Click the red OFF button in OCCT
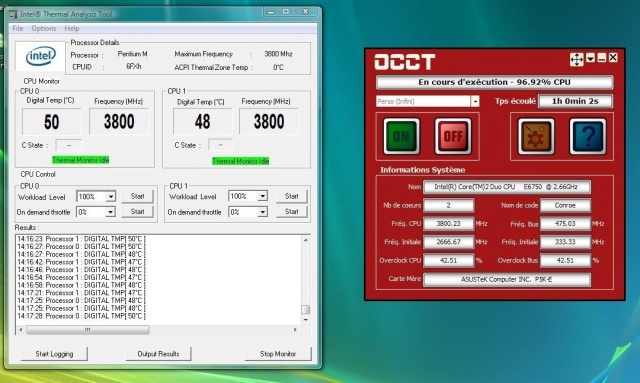Screen dimensions: 640x383 pos(453,136)
